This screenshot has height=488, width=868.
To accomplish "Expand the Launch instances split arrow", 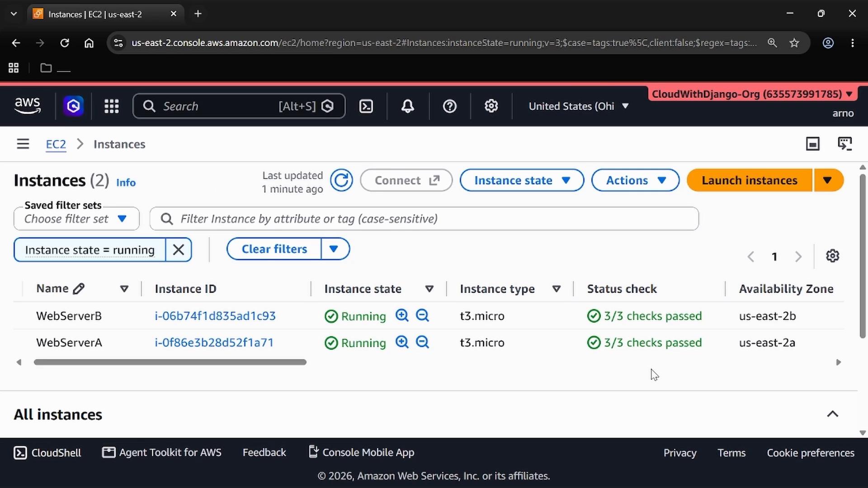I will [828, 180].
